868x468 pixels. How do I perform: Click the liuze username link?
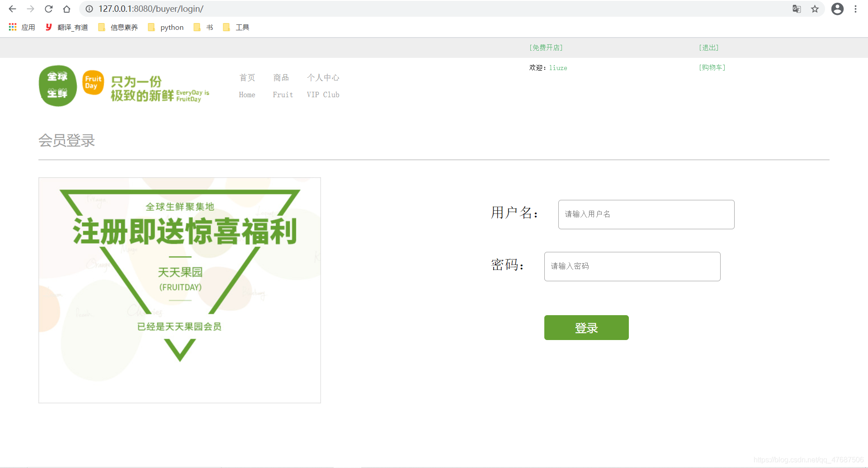558,68
